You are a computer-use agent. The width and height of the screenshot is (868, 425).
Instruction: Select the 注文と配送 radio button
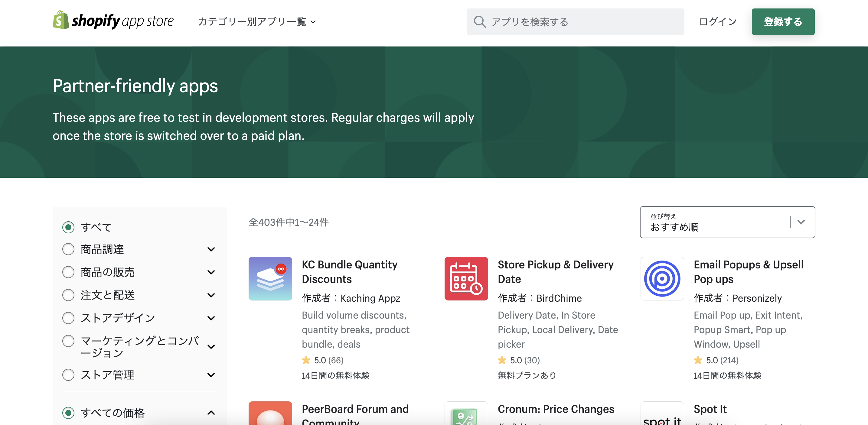pyautogui.click(x=68, y=295)
